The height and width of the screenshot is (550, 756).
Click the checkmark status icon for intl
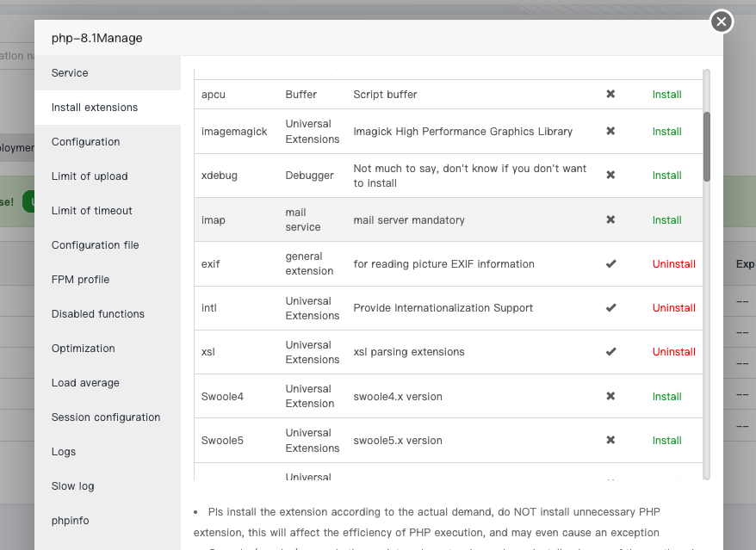610,307
